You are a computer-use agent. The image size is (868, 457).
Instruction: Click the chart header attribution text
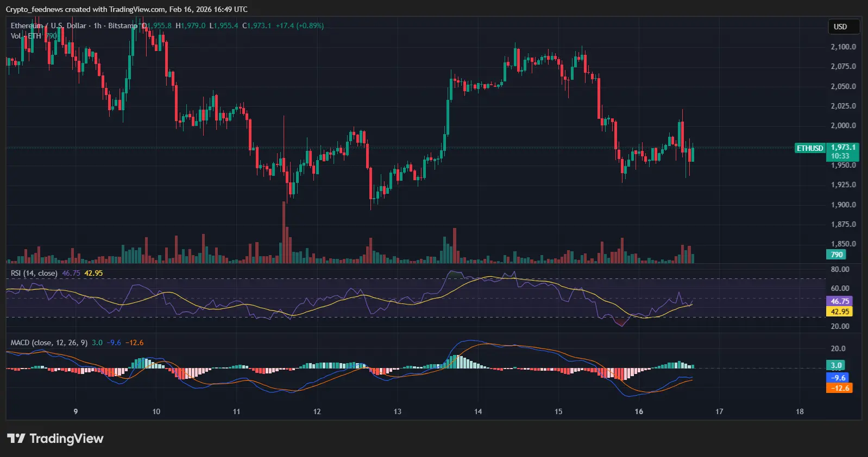[x=127, y=9]
